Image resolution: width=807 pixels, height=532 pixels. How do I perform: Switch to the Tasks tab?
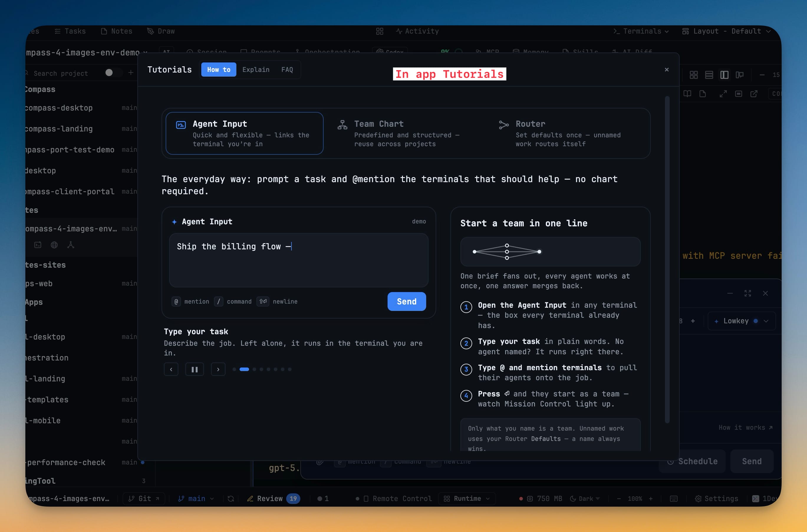tap(70, 31)
